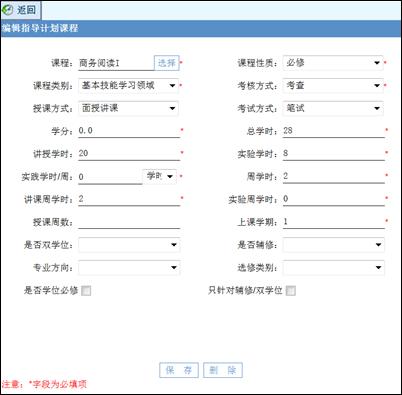The height and width of the screenshot is (395, 402).
Task: Open the 学时 unit dropdown beside 实践学时/周
Action: pos(160,176)
